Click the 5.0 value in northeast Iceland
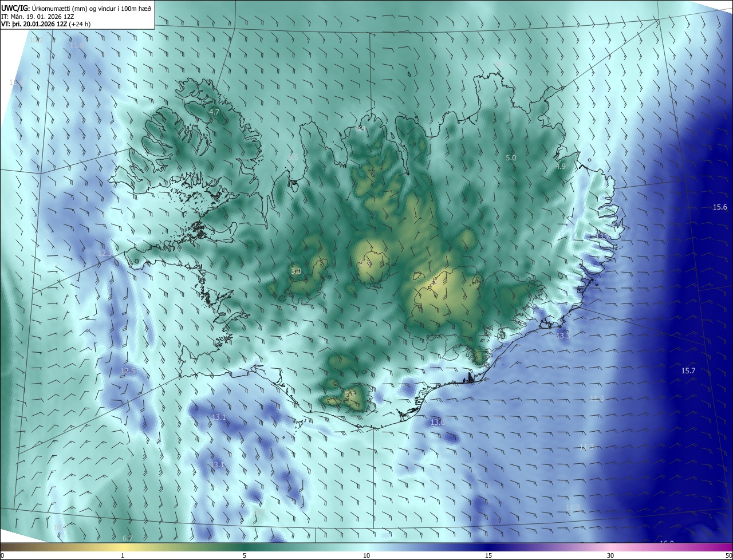Viewport: 733px width, 560px height. [x=511, y=157]
